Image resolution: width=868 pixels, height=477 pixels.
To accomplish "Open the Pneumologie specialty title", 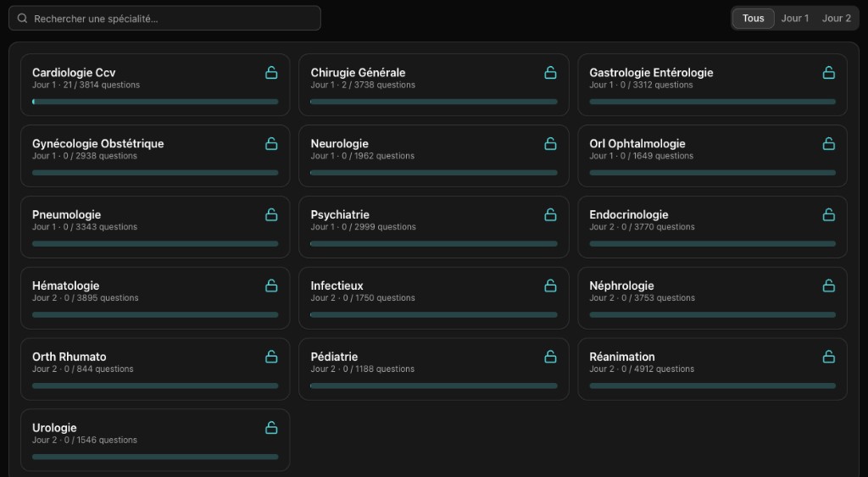I will point(66,214).
